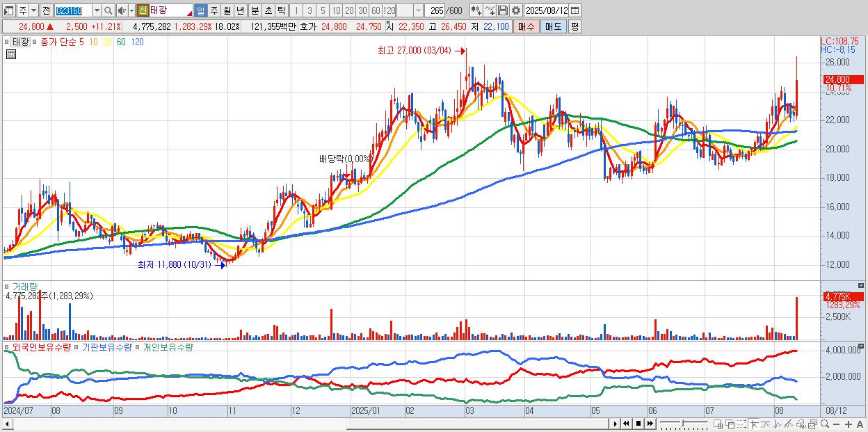Click the 전 button in the toolbar

[46, 10]
